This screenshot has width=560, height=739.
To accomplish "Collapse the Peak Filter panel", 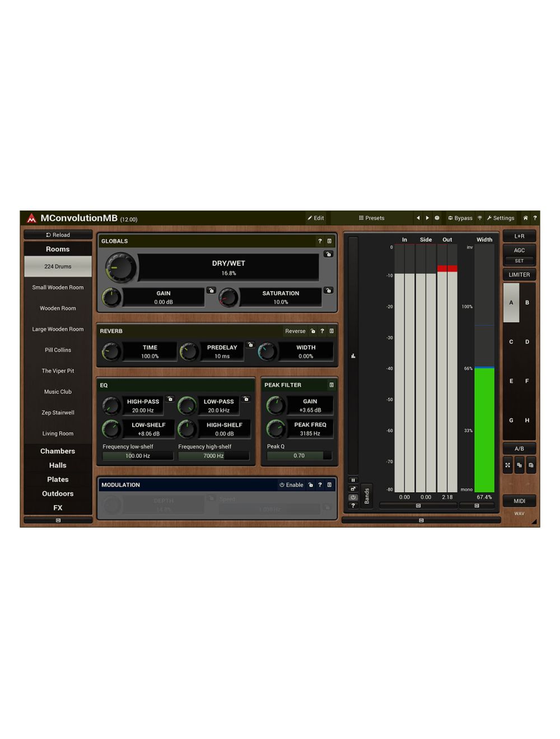I will [331, 385].
